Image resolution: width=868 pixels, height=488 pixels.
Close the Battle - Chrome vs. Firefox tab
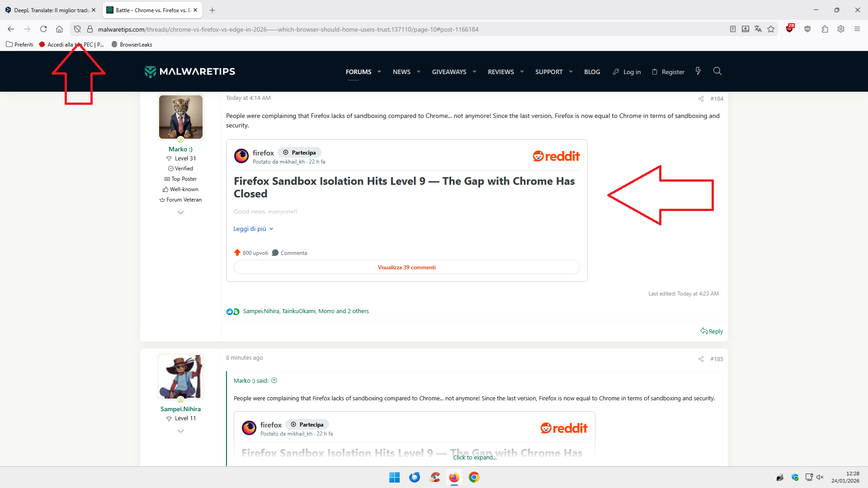pyautogui.click(x=195, y=10)
